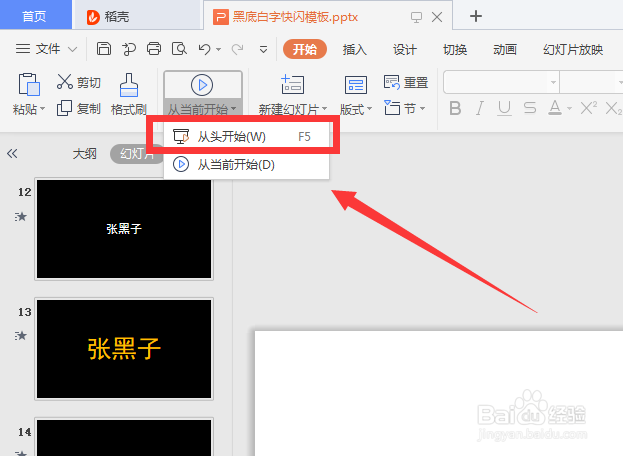This screenshot has width=623, height=456.
Task: Toggle Subscript formatting
Action: pos(614,108)
